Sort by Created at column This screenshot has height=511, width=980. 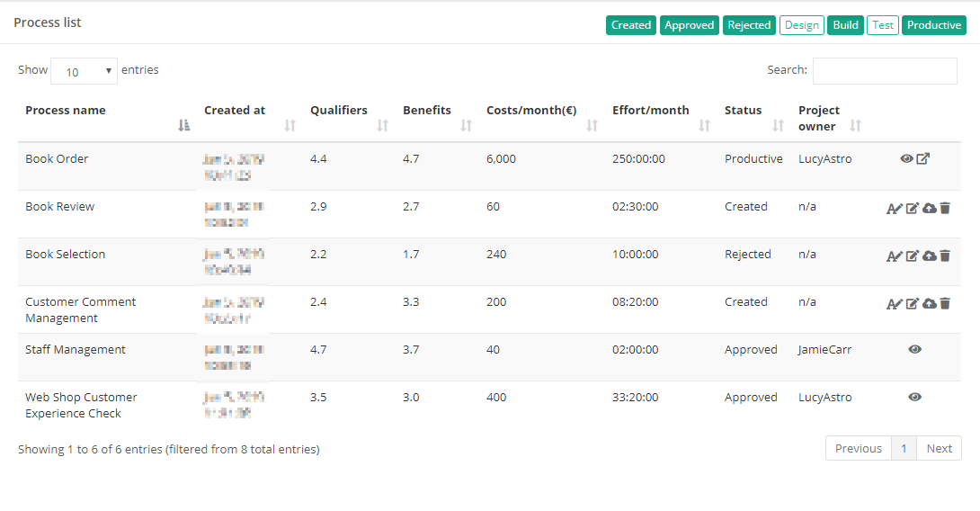click(x=290, y=126)
